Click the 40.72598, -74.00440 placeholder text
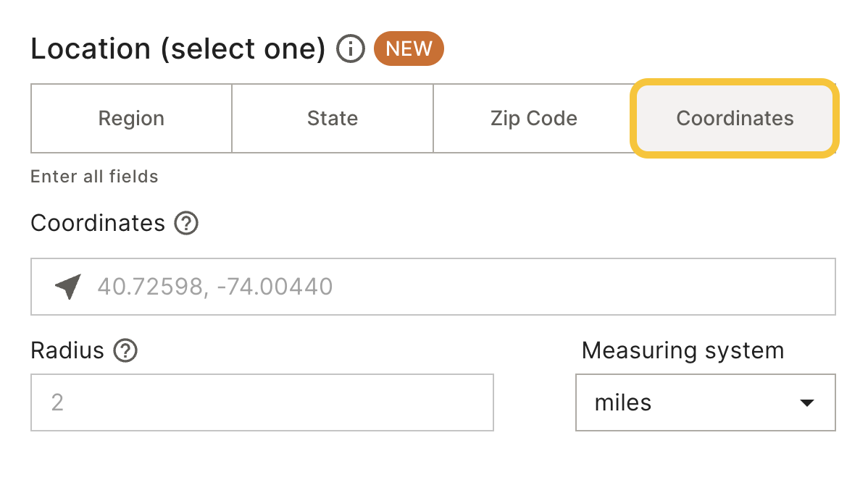This screenshot has height=485, width=868. tap(214, 287)
